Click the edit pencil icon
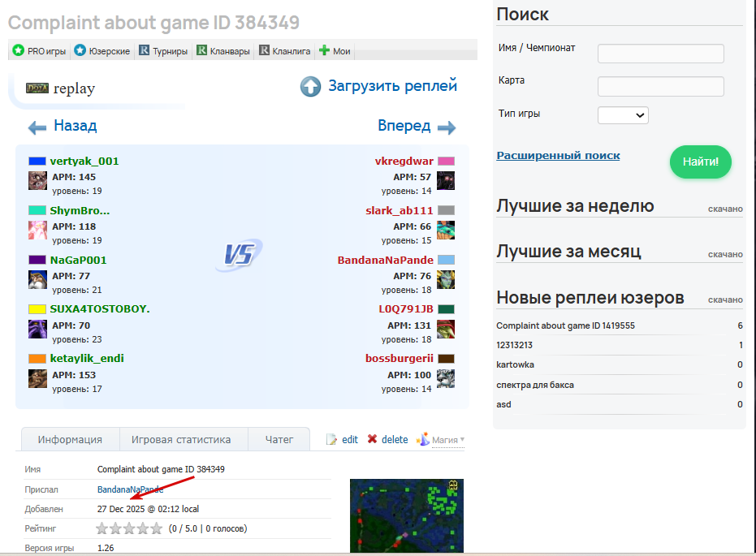Image resolution: width=756 pixels, height=556 pixels. coord(331,439)
